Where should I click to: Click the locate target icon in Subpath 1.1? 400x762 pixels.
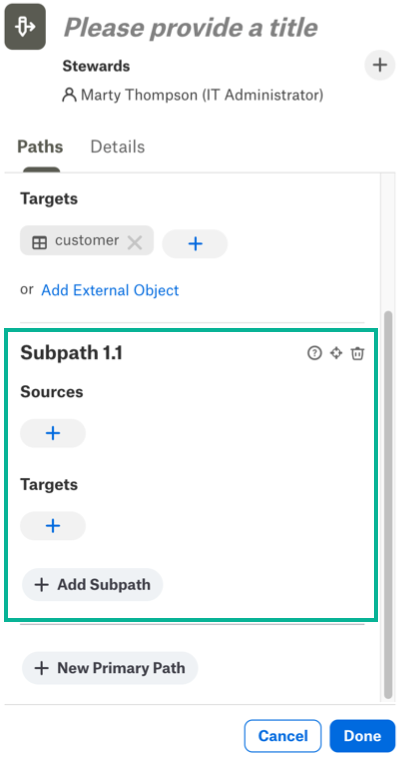(336, 353)
